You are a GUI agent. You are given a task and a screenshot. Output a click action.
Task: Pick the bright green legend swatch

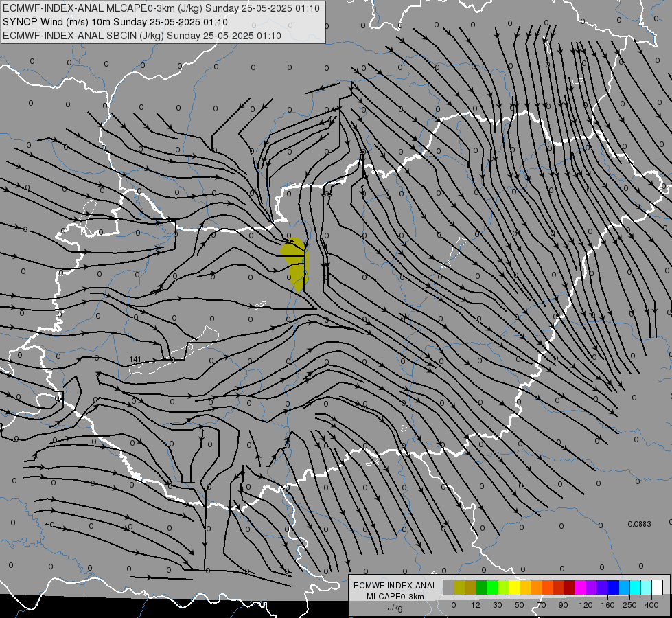click(492, 587)
